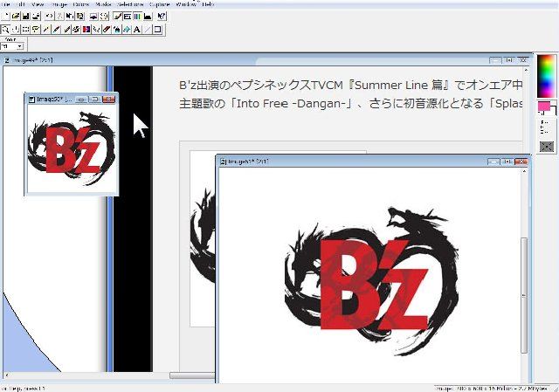Pick a color from the rainbow palette
The image size is (559, 392).
coord(546,76)
